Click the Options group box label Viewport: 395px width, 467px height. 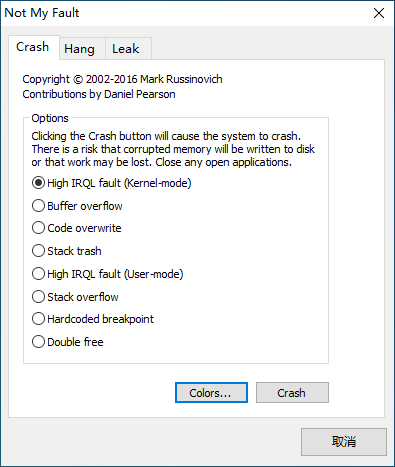click(50, 118)
